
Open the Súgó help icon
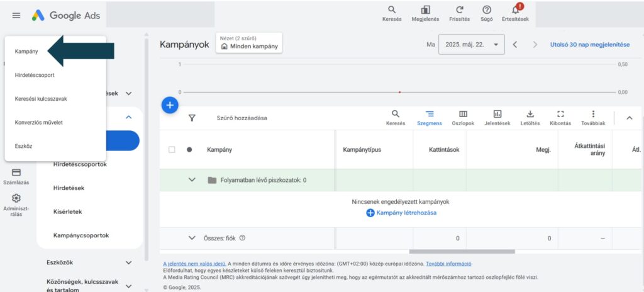click(x=486, y=13)
